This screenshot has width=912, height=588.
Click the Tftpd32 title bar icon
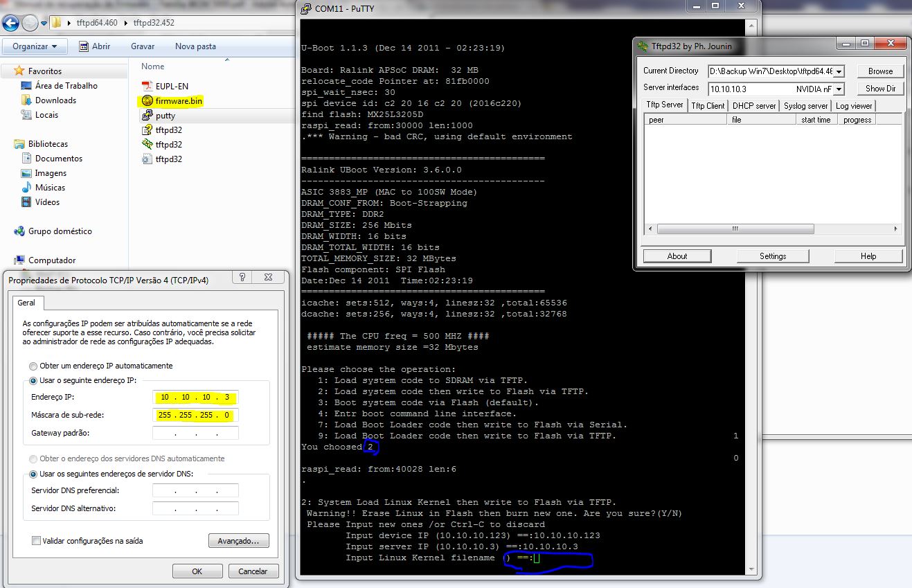(x=642, y=46)
